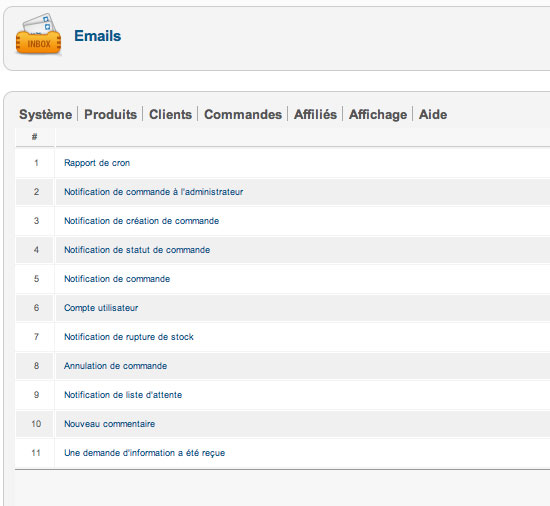Open the Annulation de commande email
This screenshot has height=506, width=550.
[x=115, y=366]
